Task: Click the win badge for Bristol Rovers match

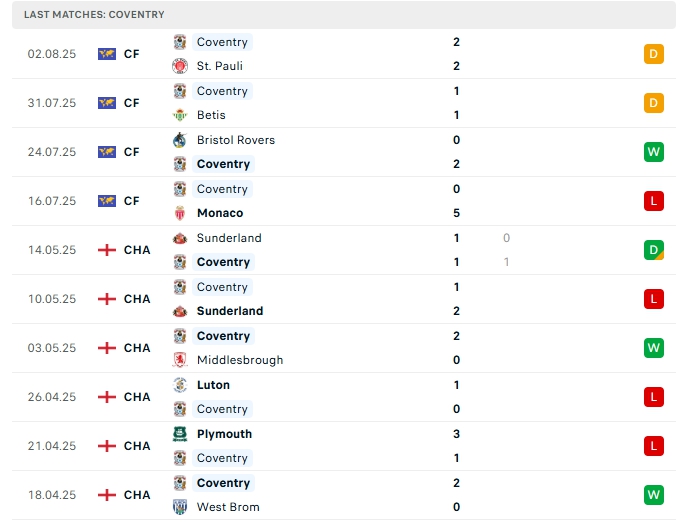Action: click(654, 152)
